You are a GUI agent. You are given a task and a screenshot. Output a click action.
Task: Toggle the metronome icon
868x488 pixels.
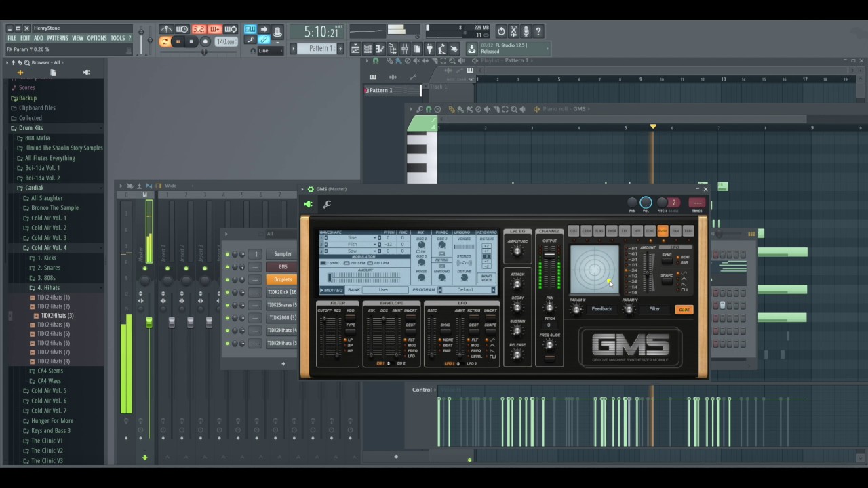166,29
